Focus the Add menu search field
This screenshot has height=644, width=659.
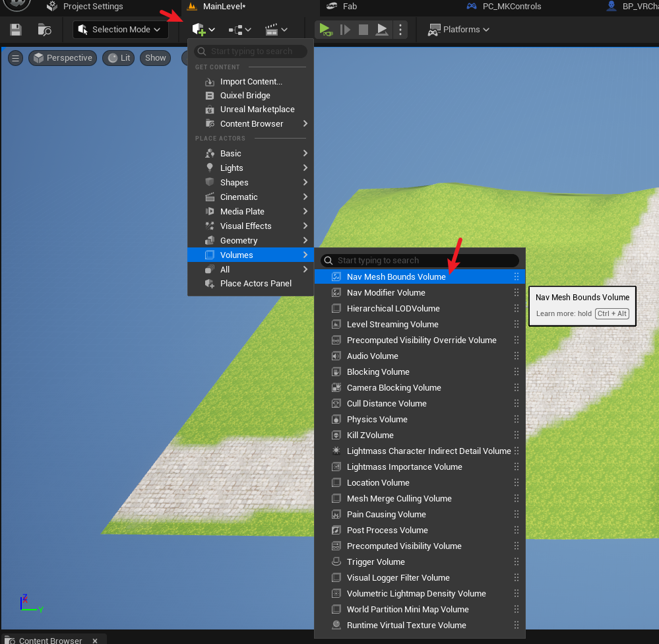[x=251, y=51]
